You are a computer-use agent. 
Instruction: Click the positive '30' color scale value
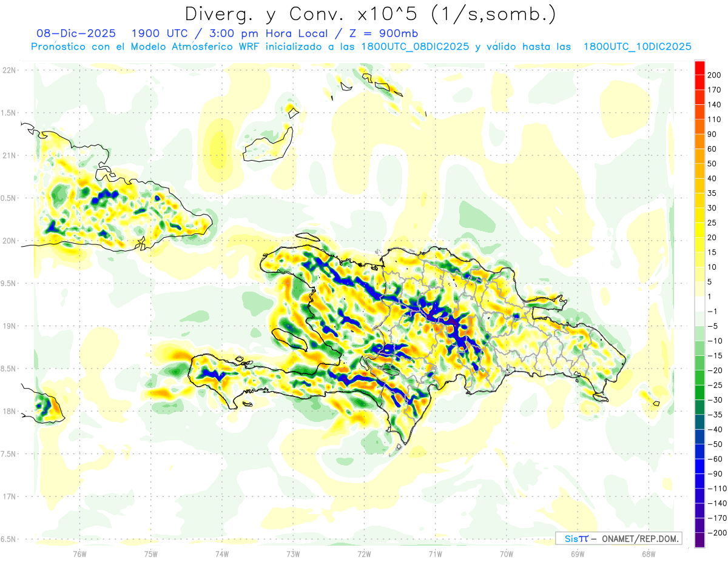pos(712,208)
